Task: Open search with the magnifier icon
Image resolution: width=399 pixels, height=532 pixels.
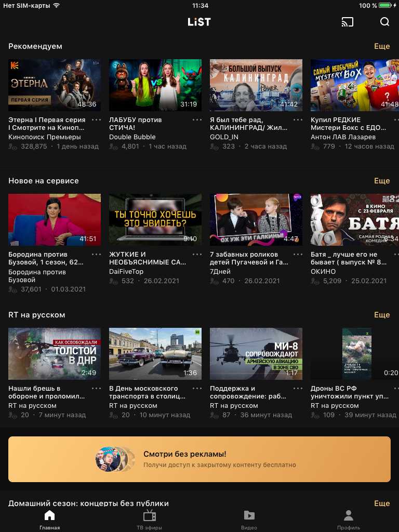Action: point(384,22)
